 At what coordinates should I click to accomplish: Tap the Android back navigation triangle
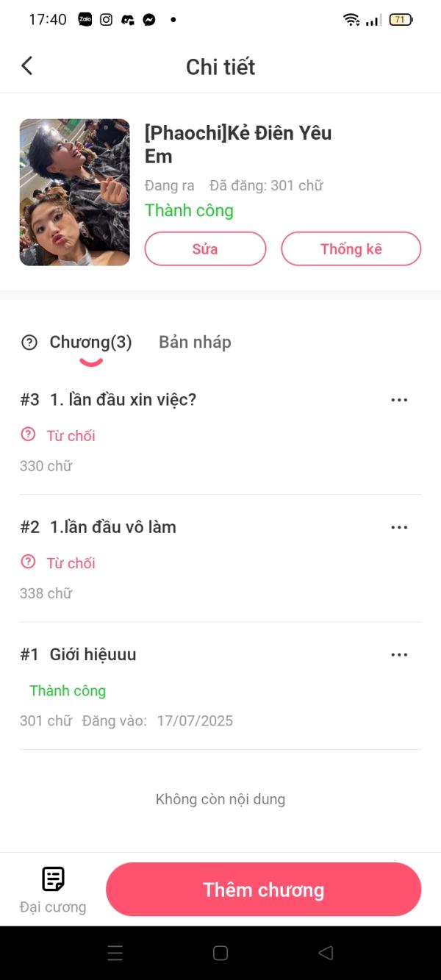point(326,953)
